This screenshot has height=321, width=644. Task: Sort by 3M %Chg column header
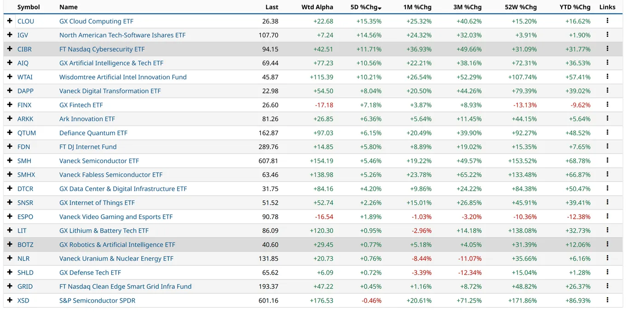point(468,7)
